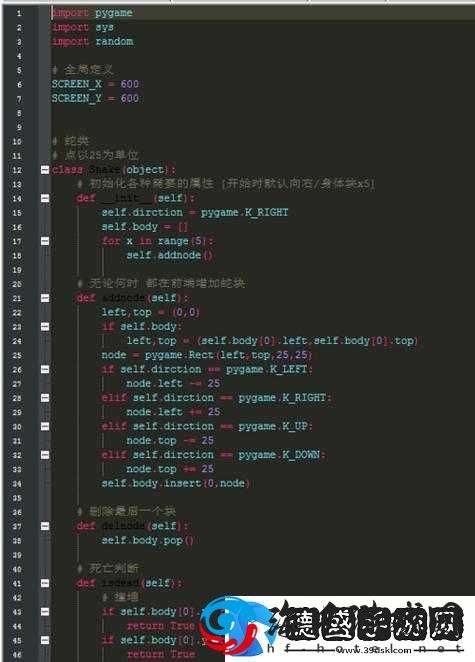475x662 pixels.
Task: Collapse the __init__ method fold marker
Action: (x=45, y=198)
